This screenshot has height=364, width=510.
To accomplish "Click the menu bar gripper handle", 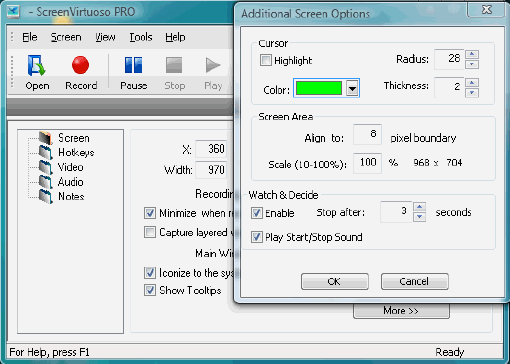I will [x=12, y=37].
